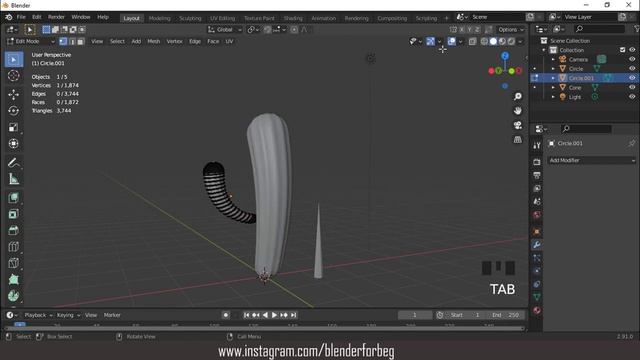The height and width of the screenshot is (360, 640).
Task: Click the current frame field
Action: (415, 315)
